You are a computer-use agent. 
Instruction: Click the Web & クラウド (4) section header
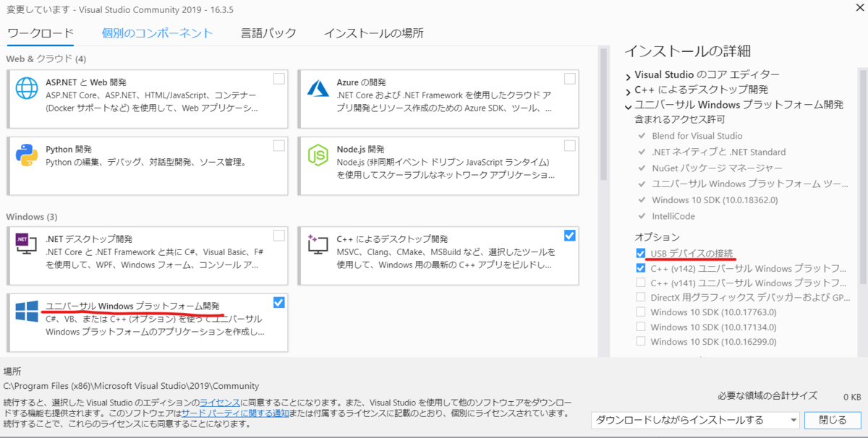46,58
